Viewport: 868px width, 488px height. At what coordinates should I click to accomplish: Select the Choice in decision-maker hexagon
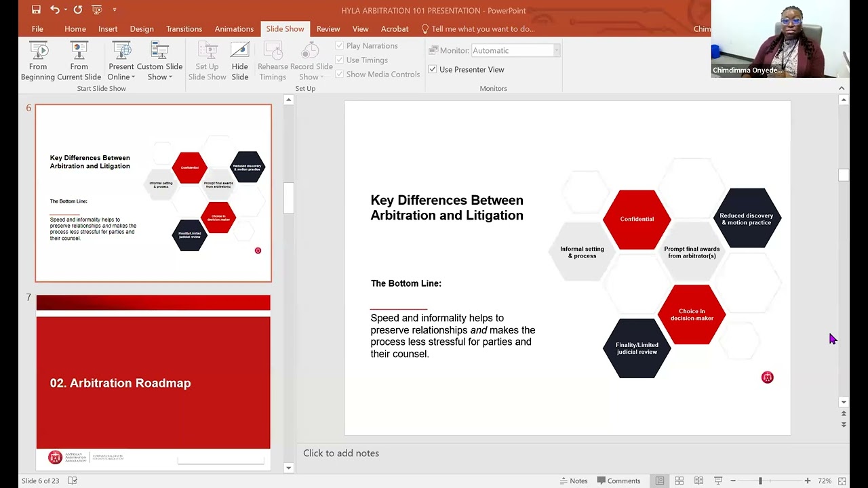(x=692, y=314)
